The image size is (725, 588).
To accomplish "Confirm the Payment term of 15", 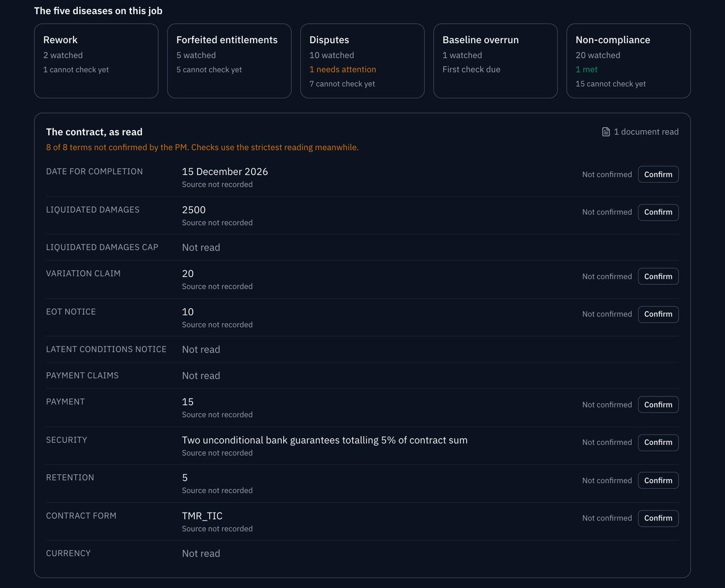I will pos(658,405).
